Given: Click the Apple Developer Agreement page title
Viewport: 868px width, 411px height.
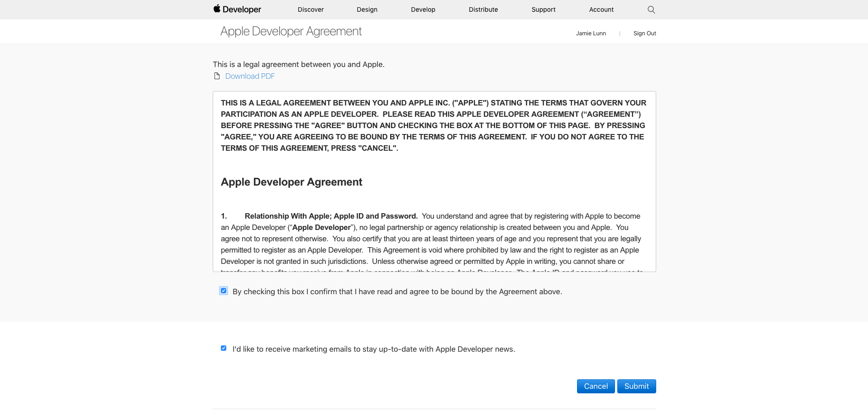Looking at the screenshot, I should point(291,31).
